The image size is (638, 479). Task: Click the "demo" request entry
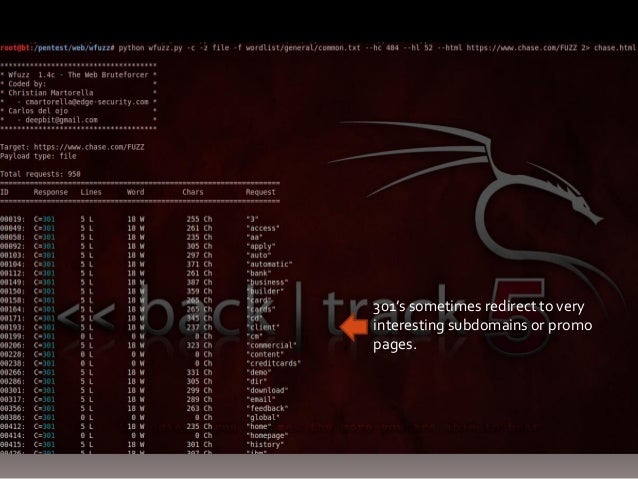259,372
